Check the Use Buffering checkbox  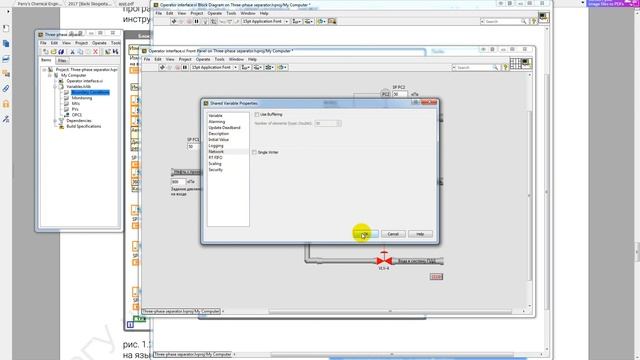[257, 115]
